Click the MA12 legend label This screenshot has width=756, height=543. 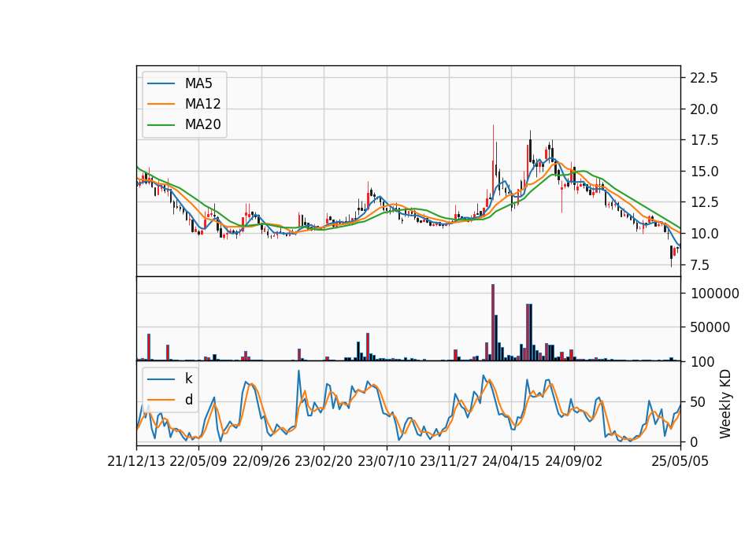point(203,104)
